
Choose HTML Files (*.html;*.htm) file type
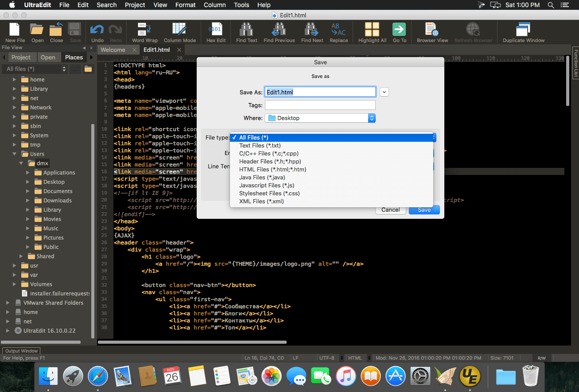click(x=272, y=169)
